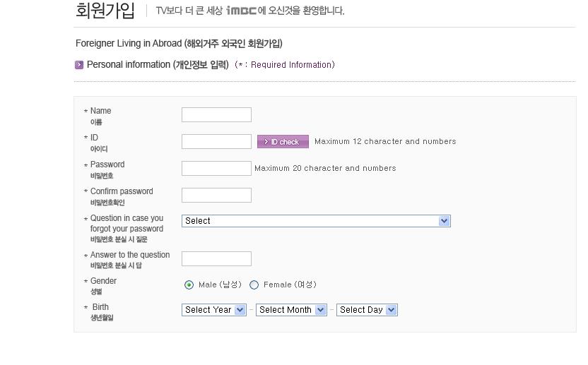
Task: Click the 회원가입 page title
Action: click(105, 11)
